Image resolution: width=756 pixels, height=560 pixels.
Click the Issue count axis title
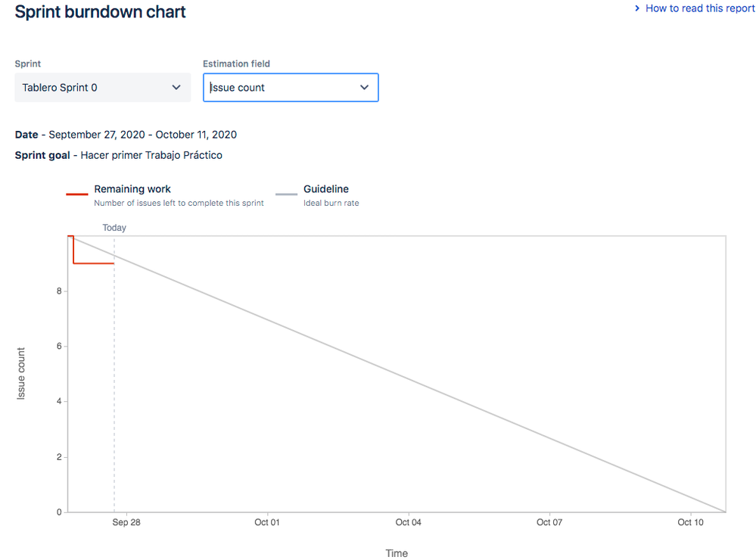20,372
